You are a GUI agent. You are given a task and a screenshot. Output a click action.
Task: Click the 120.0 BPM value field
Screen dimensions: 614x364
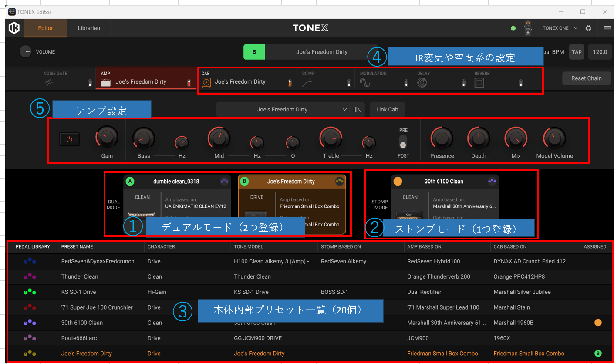point(600,52)
